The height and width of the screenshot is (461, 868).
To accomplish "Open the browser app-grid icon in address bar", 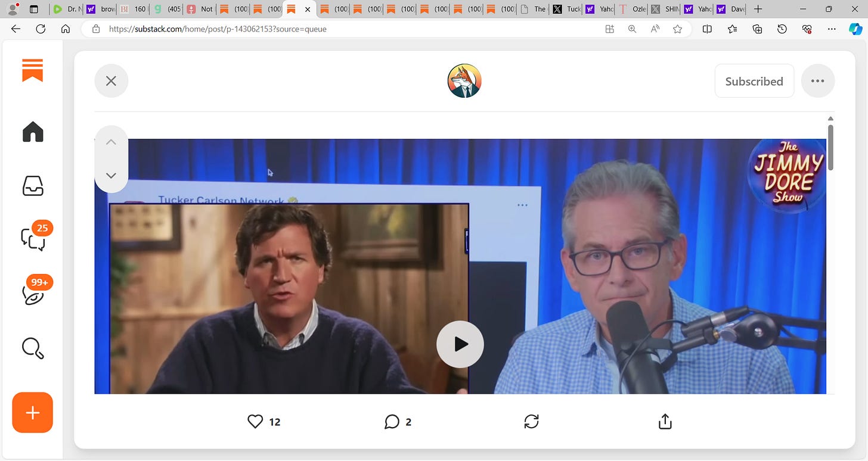I will [609, 29].
